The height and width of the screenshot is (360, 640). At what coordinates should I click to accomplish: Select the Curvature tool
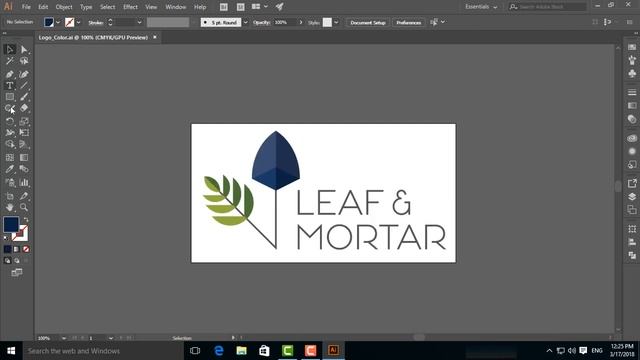pos(24,74)
